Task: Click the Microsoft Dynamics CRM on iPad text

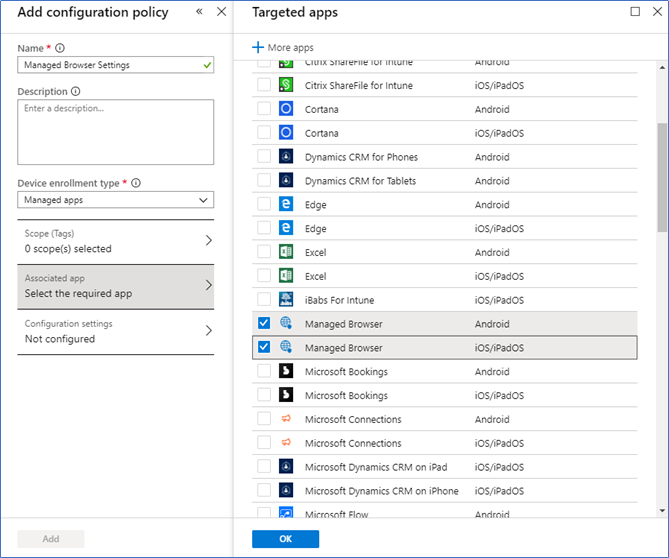Action: [x=376, y=467]
